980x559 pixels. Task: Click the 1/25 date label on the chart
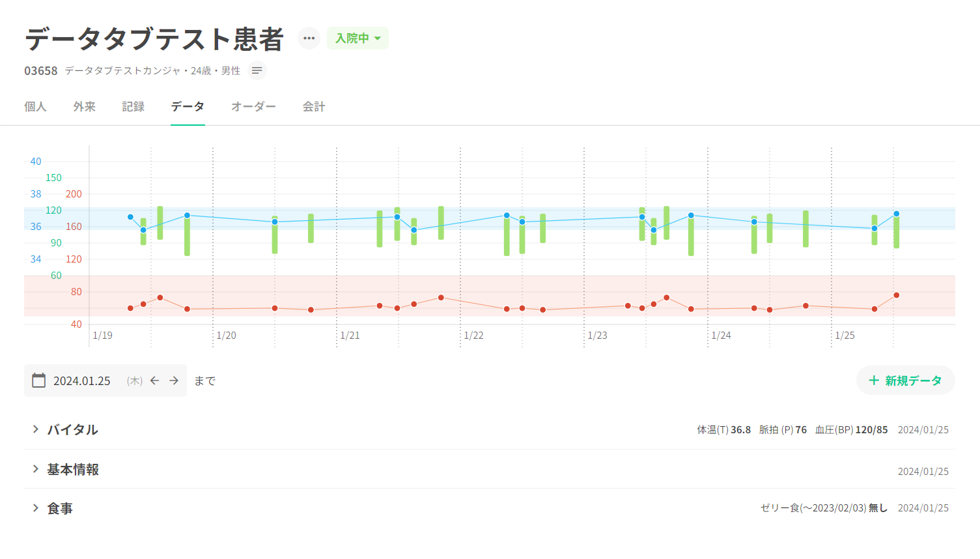(x=845, y=336)
